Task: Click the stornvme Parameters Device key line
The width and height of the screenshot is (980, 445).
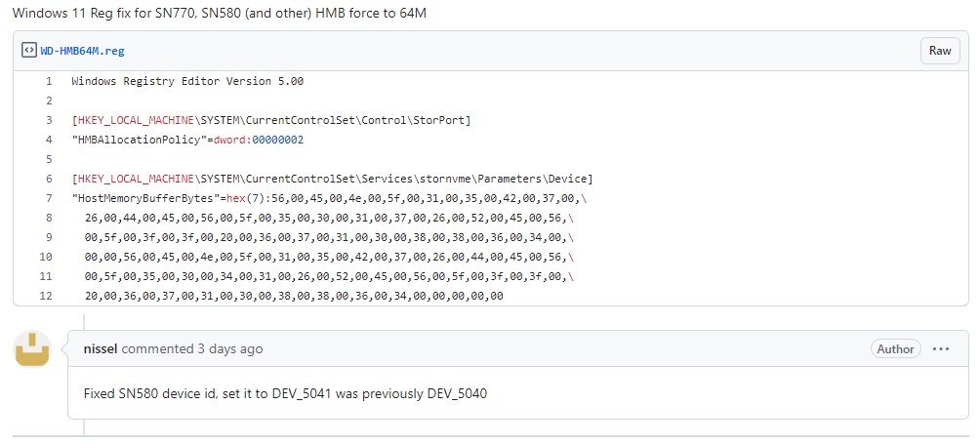Action: [x=332, y=179]
